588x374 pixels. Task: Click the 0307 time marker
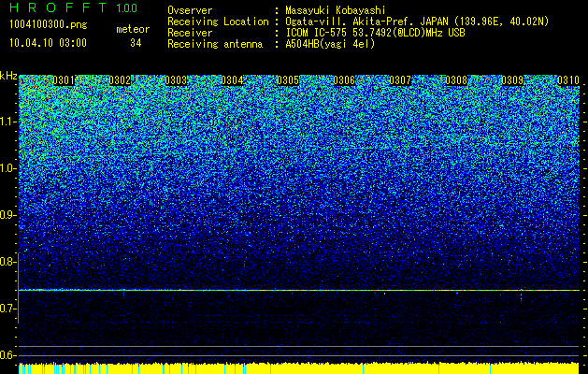click(400, 80)
